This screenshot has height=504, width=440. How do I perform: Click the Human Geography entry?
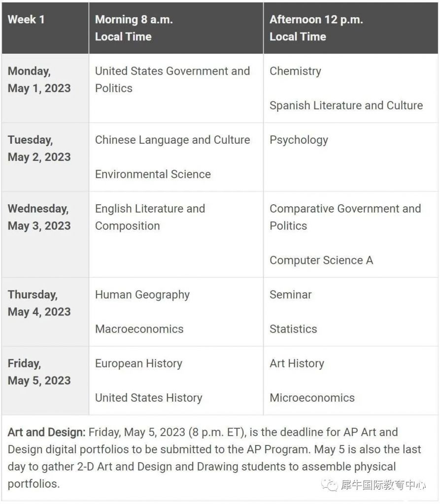[x=142, y=295]
